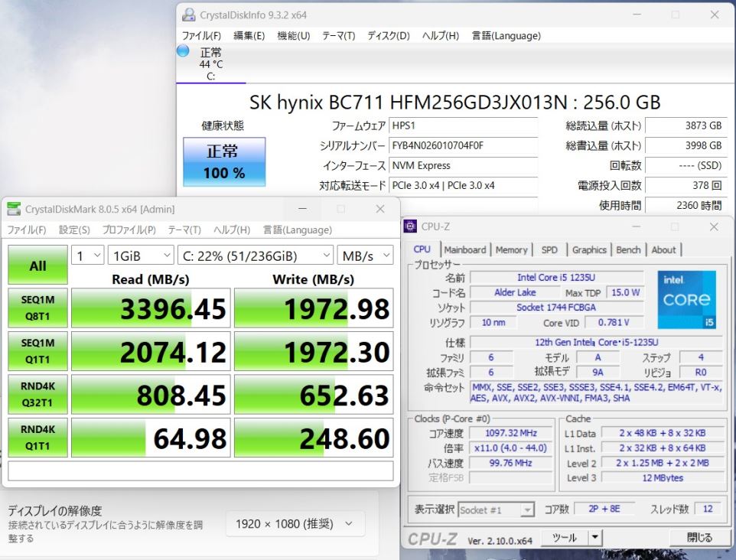The height and width of the screenshot is (560, 736).
Task: Click the empty CrystalDiskMark comment field
Action: (200, 470)
